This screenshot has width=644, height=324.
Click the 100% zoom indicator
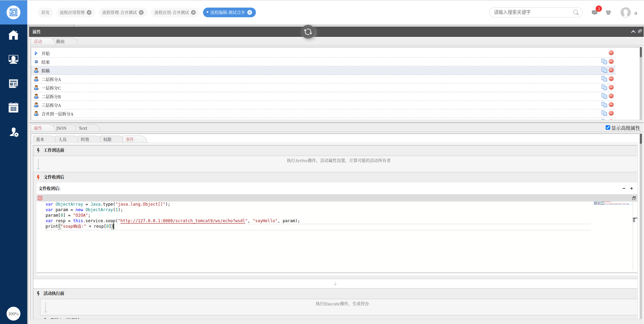click(x=13, y=314)
